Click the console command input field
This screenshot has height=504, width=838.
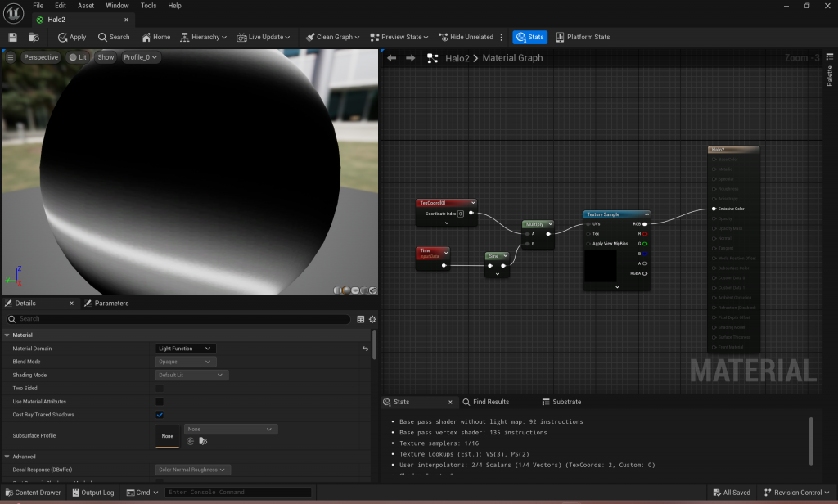click(237, 493)
